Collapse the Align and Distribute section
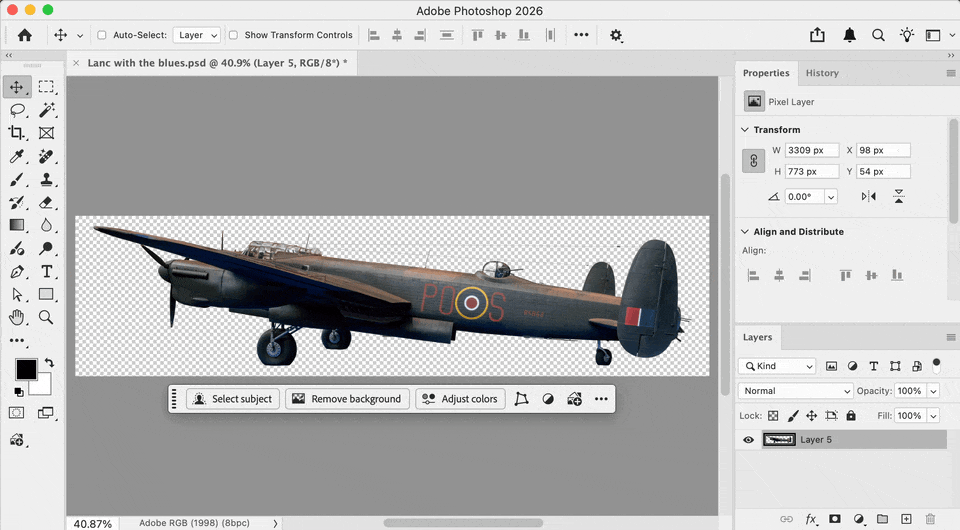Screen dimensions: 960x530 (x=745, y=231)
